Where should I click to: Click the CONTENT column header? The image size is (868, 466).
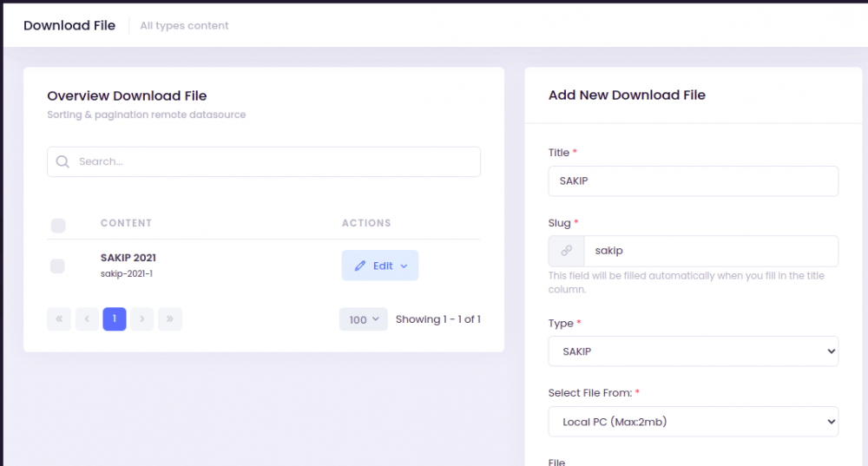click(126, 223)
